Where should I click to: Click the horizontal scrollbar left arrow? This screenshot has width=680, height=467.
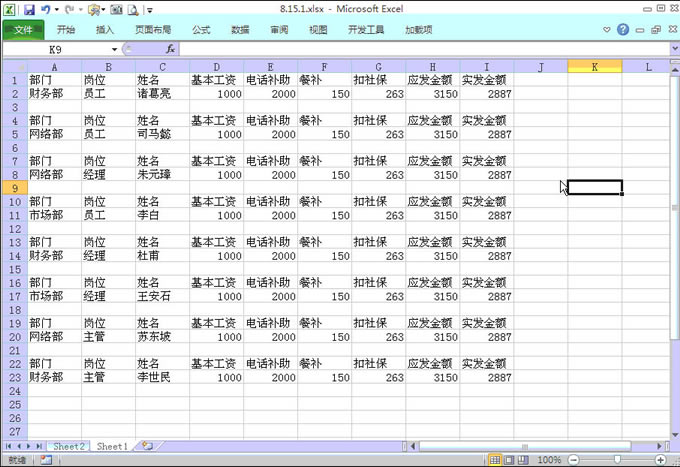pyautogui.click(x=413, y=446)
